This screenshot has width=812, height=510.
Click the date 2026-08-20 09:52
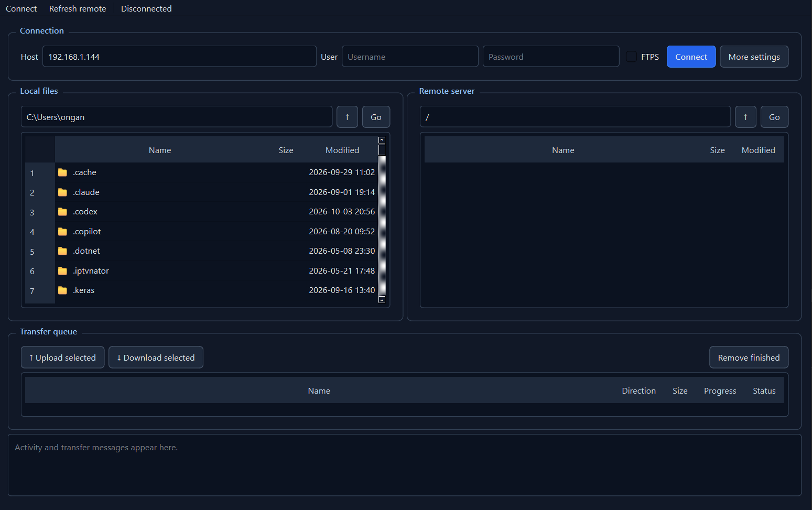tap(342, 232)
